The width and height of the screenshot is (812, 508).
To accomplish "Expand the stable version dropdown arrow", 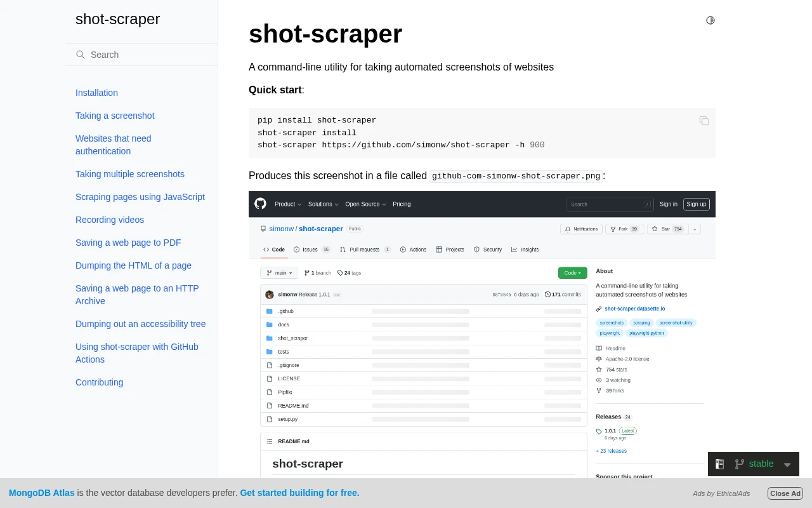I will click(x=787, y=465).
